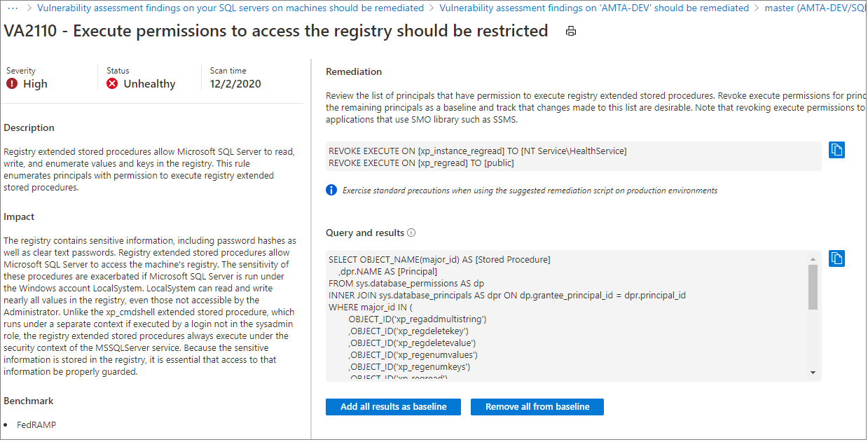Screen dimensions: 868x442
Task: Remove all from baseline
Action: 537,407
